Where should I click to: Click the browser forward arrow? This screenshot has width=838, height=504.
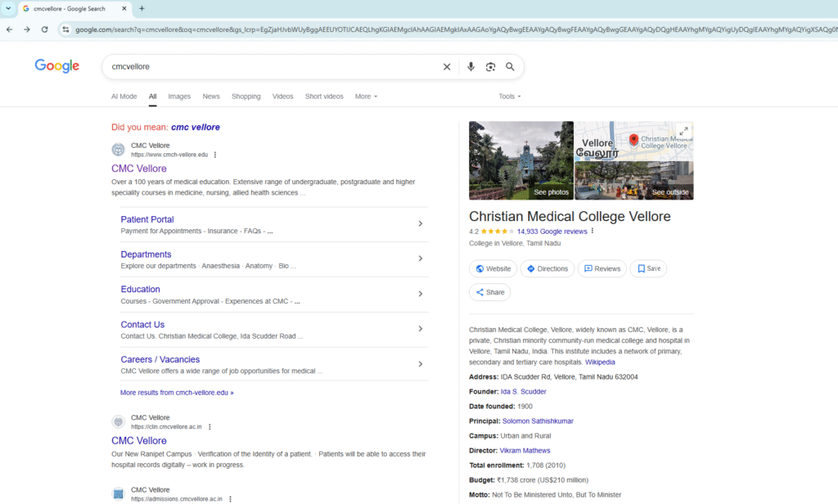[x=27, y=29]
